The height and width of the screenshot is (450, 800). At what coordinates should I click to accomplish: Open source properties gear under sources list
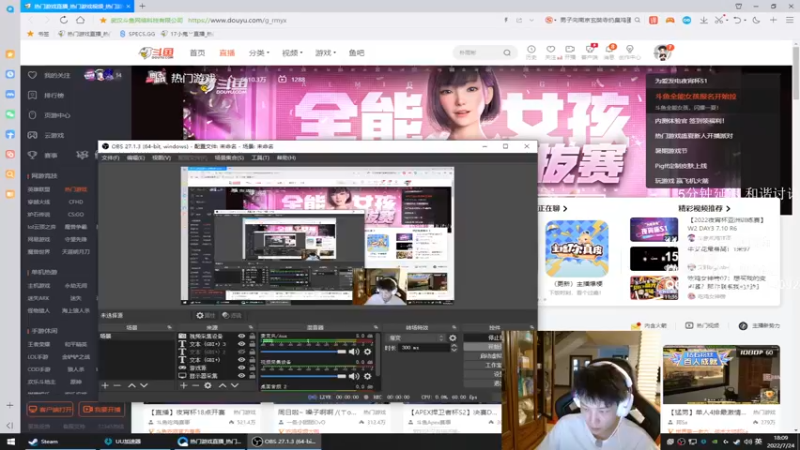[x=208, y=386]
